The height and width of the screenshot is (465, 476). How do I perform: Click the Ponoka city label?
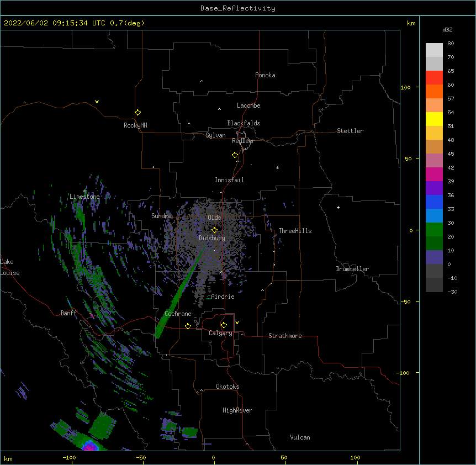265,75
